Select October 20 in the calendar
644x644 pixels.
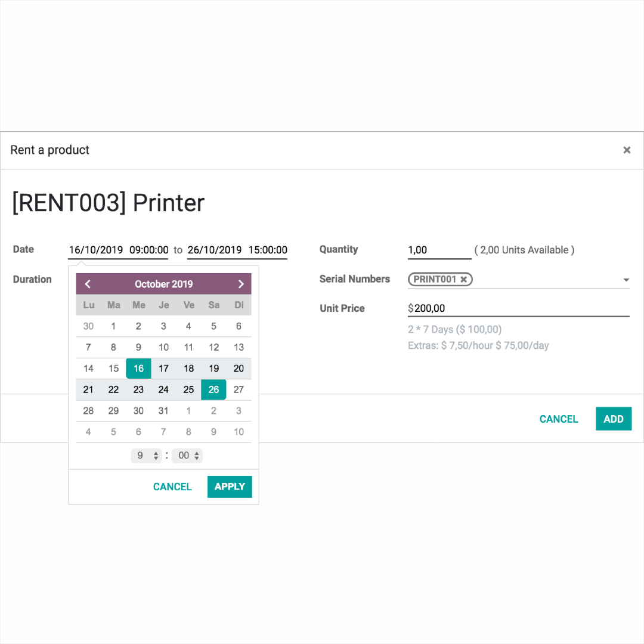[x=239, y=369]
